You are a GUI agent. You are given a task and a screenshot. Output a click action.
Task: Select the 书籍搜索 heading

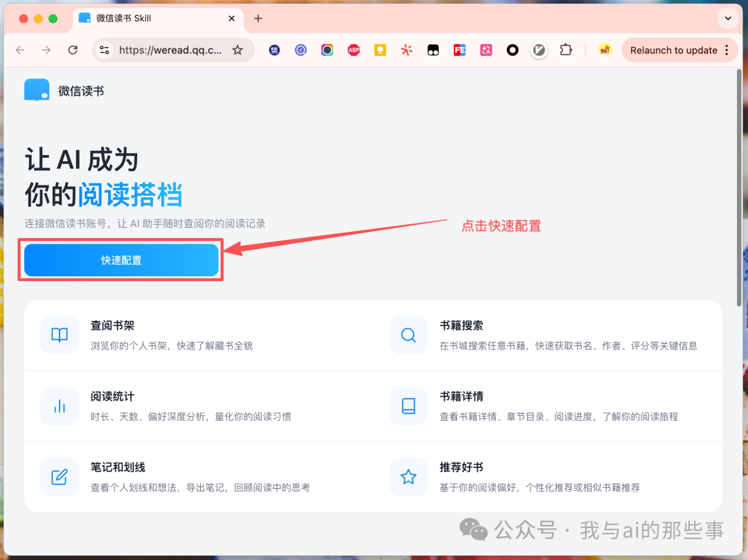[x=461, y=325]
